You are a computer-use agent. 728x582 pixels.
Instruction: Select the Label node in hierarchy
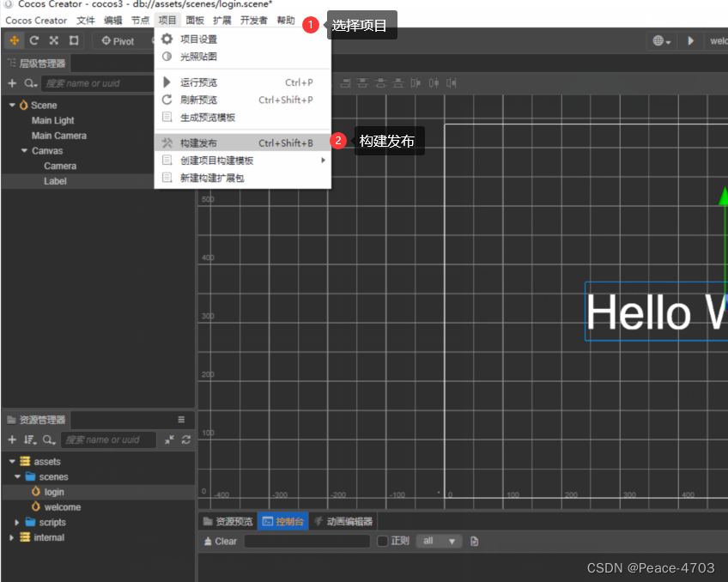(x=55, y=180)
